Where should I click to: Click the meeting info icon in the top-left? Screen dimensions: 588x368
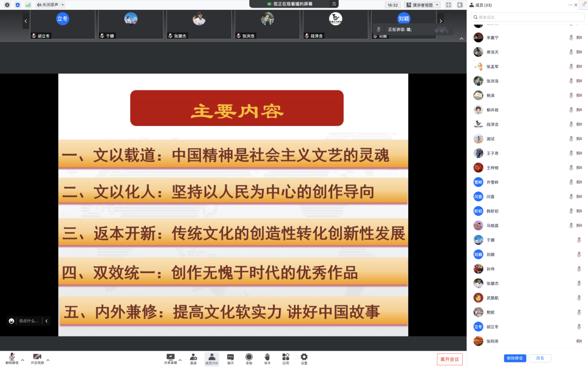7,5
